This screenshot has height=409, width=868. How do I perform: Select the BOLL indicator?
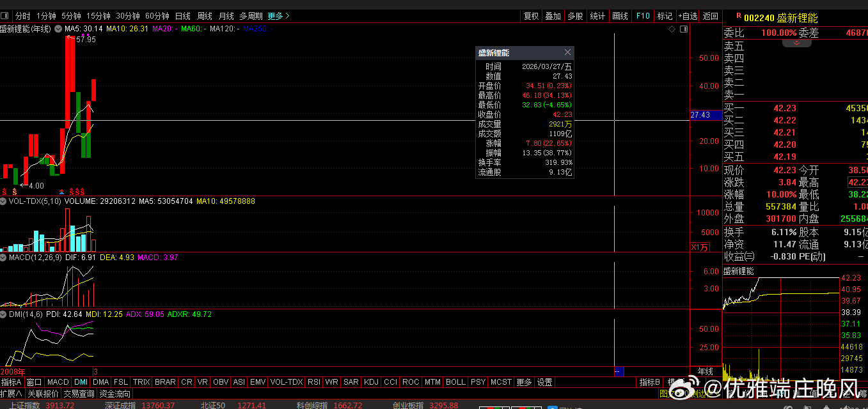coord(456,382)
